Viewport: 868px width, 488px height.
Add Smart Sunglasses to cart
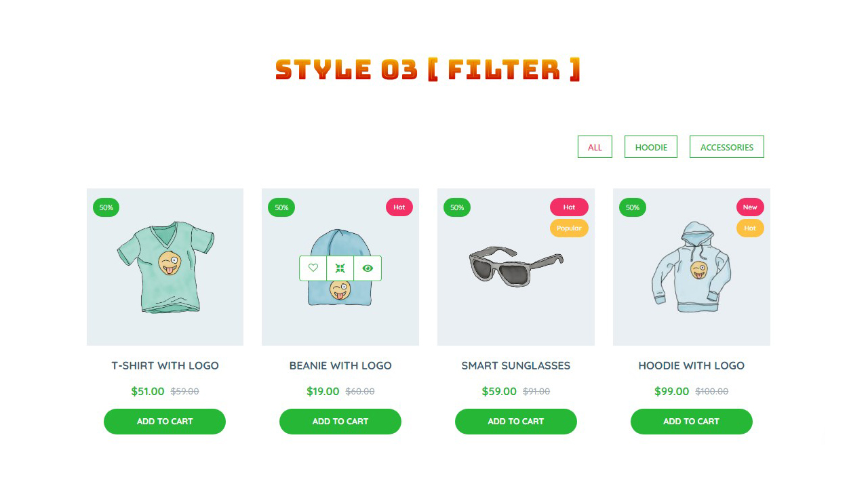coord(516,422)
